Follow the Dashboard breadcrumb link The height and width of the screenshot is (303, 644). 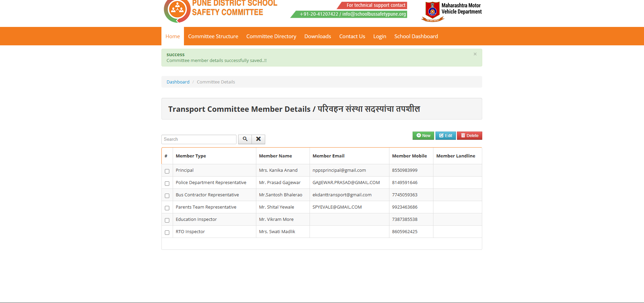pyautogui.click(x=178, y=82)
